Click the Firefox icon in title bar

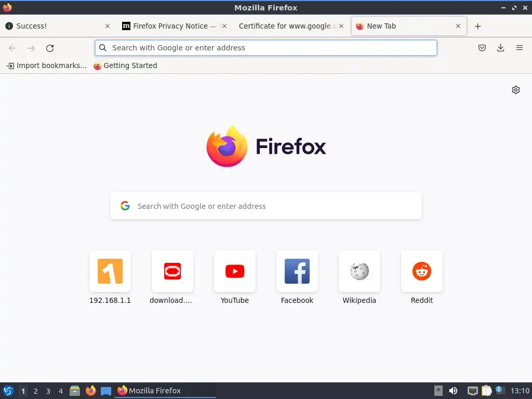(x=7, y=7)
